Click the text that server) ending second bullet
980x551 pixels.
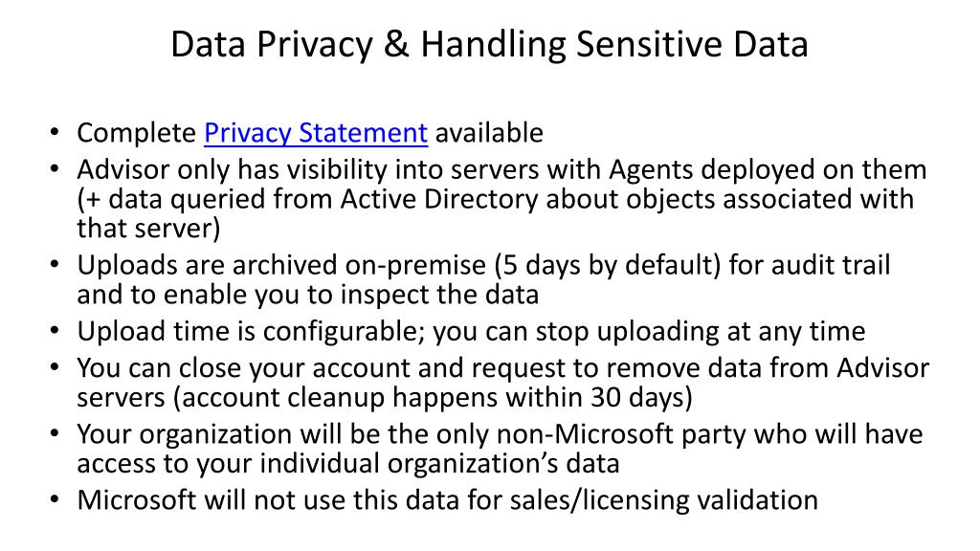coord(148,229)
